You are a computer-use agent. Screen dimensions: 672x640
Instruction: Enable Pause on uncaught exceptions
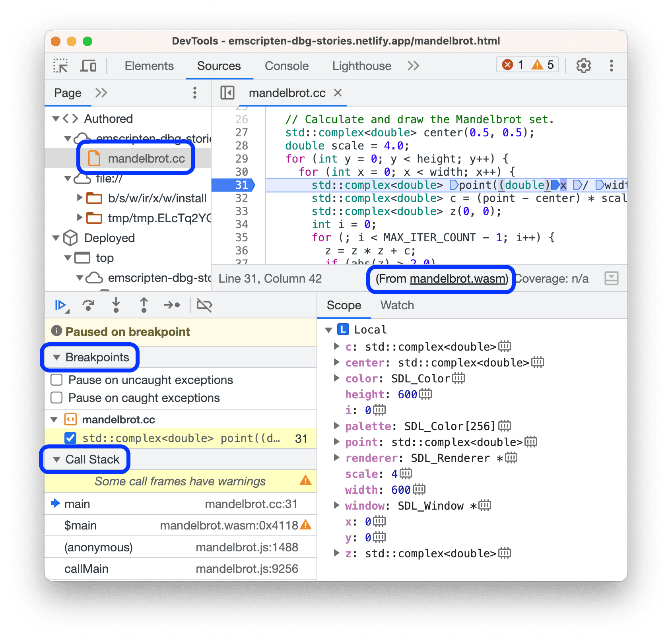point(56,380)
